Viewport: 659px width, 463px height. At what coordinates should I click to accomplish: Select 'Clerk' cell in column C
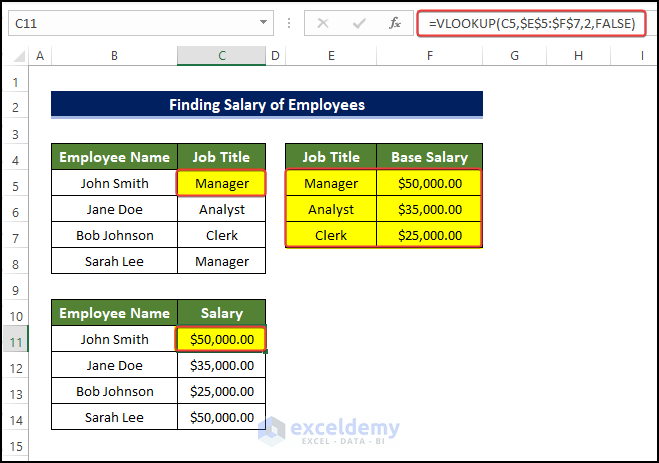pos(221,235)
